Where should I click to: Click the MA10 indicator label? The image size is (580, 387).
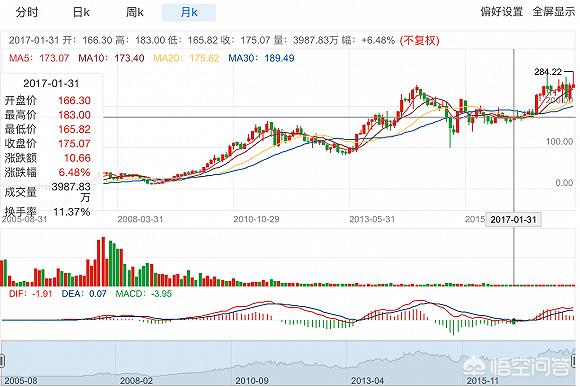point(111,58)
